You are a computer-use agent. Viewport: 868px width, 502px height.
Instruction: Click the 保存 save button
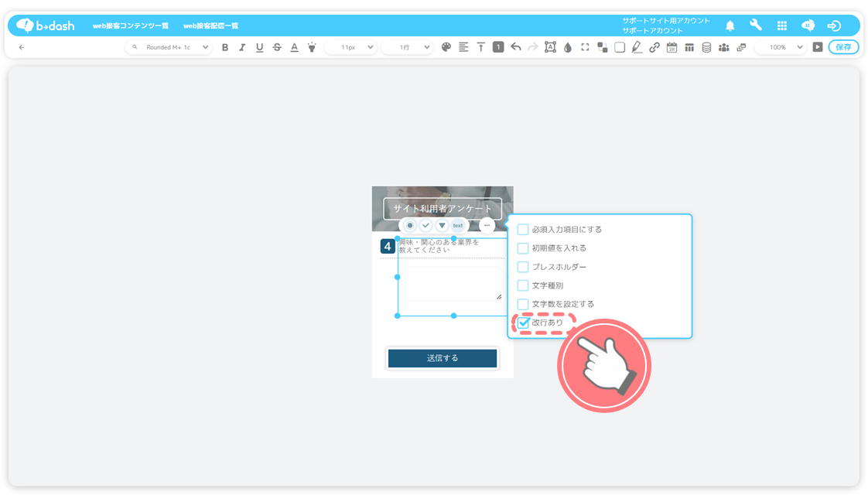tap(843, 47)
